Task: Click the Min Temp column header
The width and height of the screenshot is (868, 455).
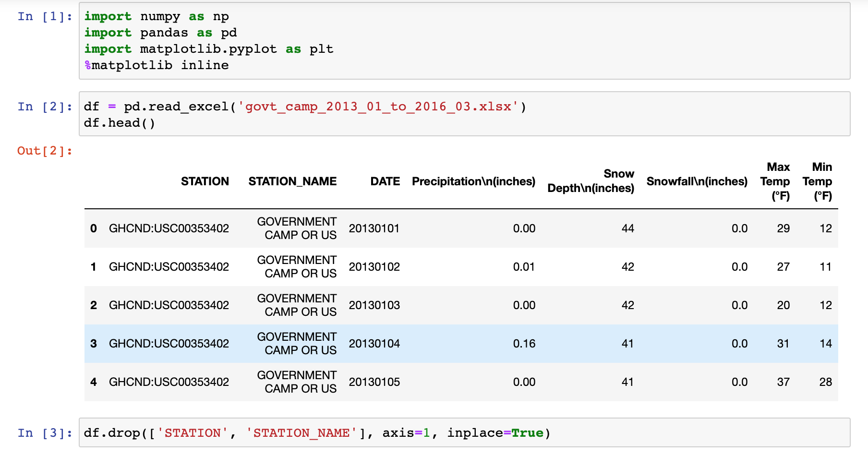Action: (817, 181)
